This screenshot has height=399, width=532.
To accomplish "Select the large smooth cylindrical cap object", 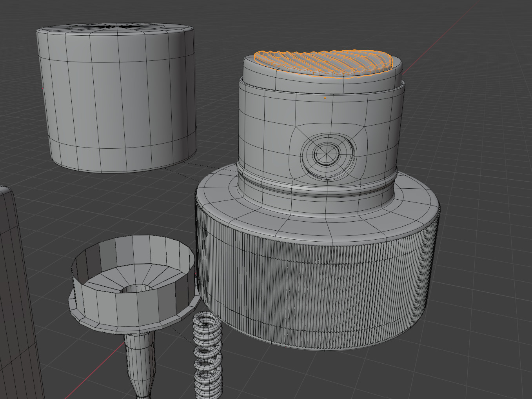I will point(116,98).
